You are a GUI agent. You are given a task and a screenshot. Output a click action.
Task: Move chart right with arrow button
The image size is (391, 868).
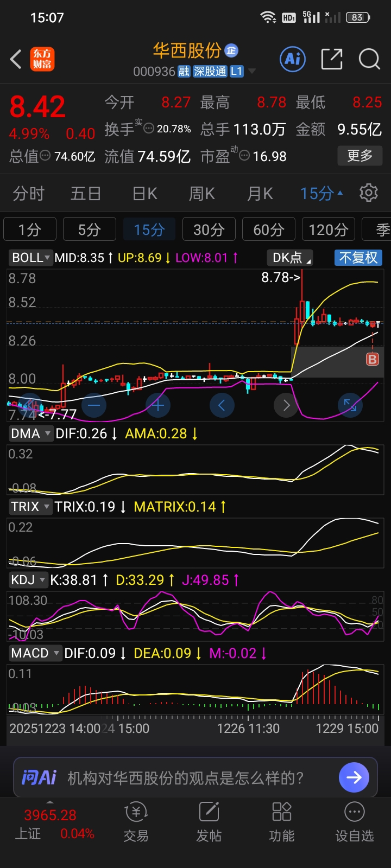pos(286,405)
